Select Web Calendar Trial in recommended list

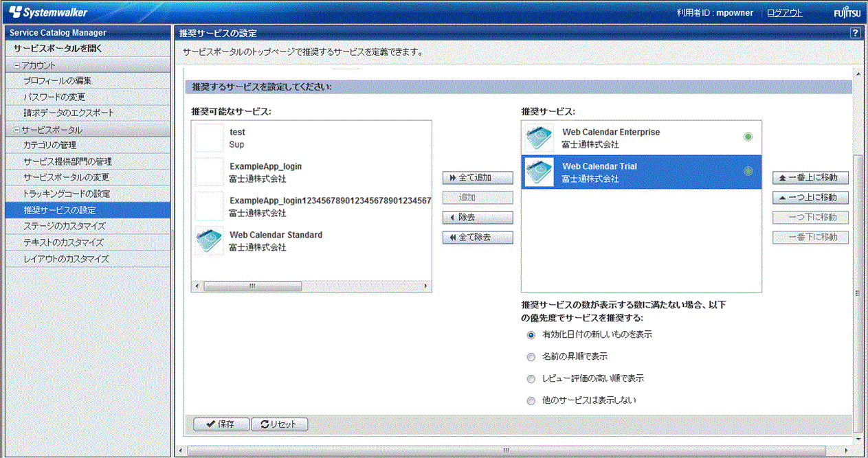(641, 172)
